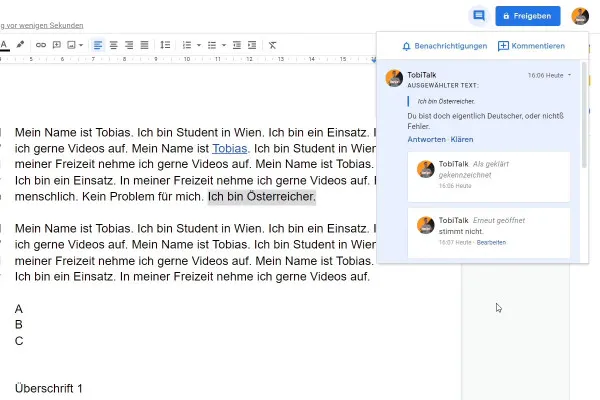Viewport: 600px width, 400px height.
Task: Open bulleted list style dropdown
Action: [224, 45]
